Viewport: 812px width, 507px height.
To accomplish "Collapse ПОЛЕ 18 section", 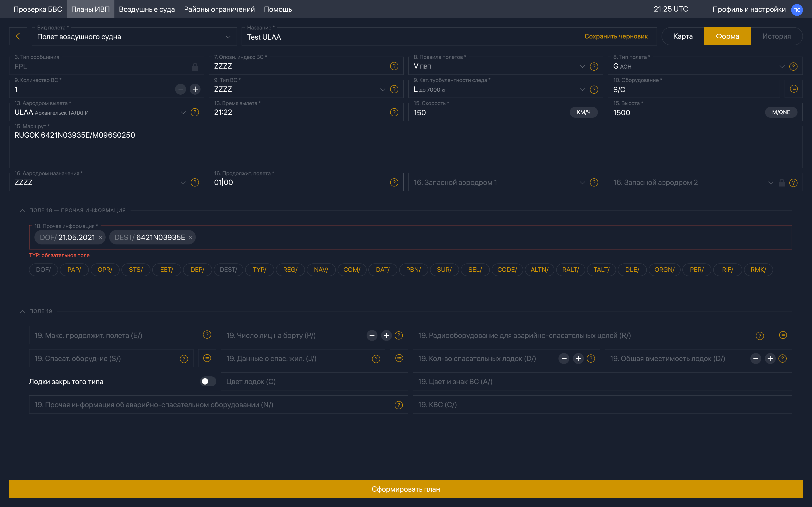I will [22, 210].
